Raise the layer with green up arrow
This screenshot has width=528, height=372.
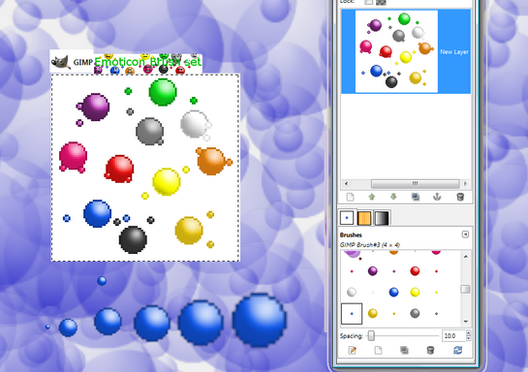click(x=372, y=197)
